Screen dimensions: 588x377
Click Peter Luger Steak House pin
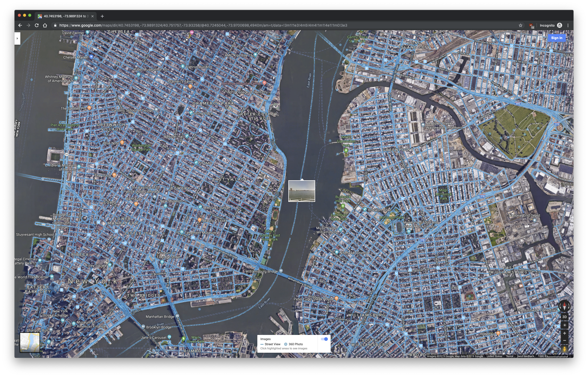[336, 299]
